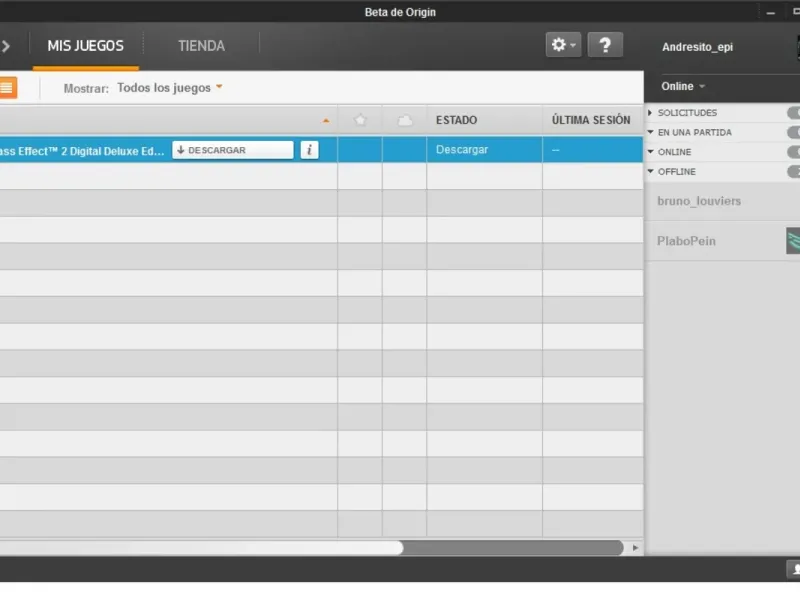
Task: Click the info icon for Mass Effect 2
Action: click(309, 150)
